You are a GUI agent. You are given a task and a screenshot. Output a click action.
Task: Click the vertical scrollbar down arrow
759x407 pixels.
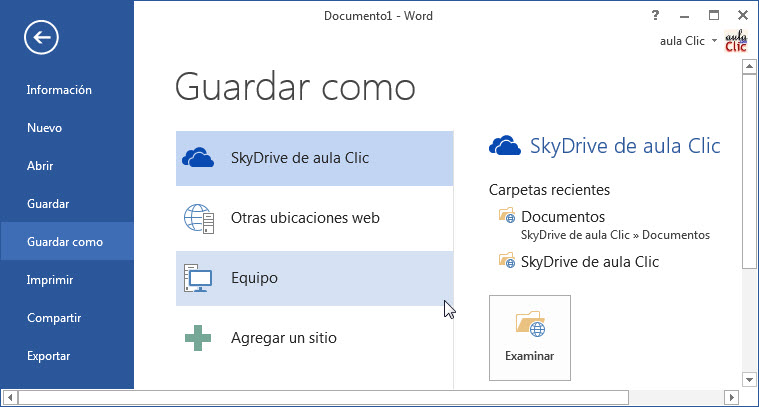tap(748, 379)
